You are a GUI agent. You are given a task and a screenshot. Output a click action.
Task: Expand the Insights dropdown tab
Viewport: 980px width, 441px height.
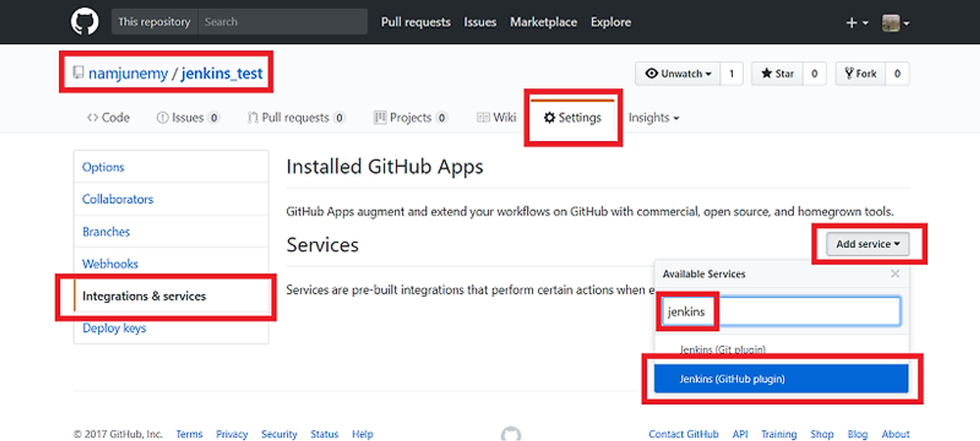click(x=654, y=118)
